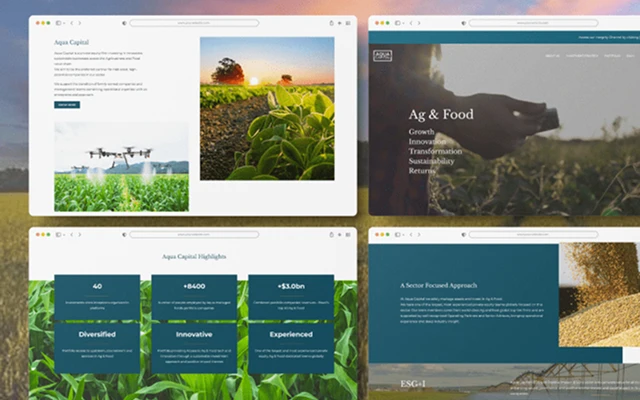Image resolution: width=640 pixels, height=400 pixels.
Task: Show tab overview in the Highlights window
Action: 348,235
